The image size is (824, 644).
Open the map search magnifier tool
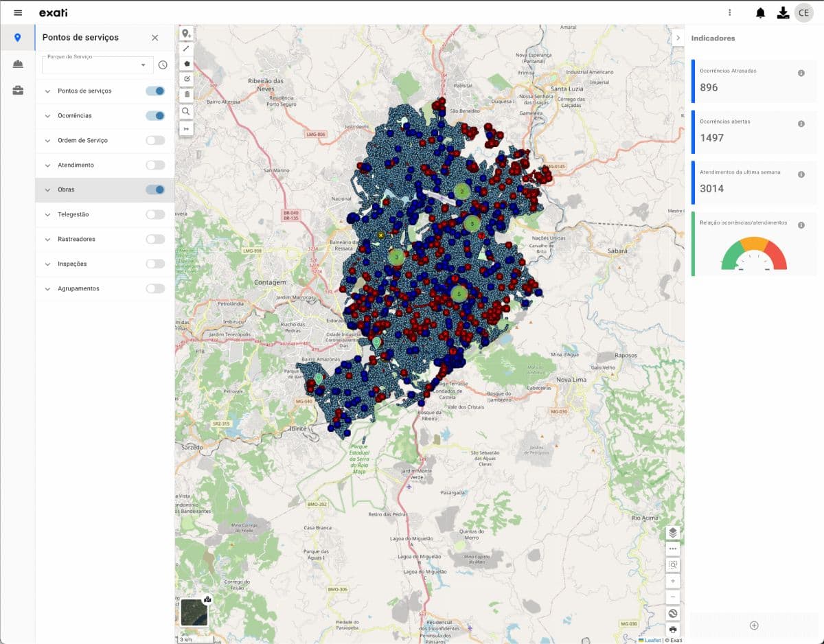[186, 111]
